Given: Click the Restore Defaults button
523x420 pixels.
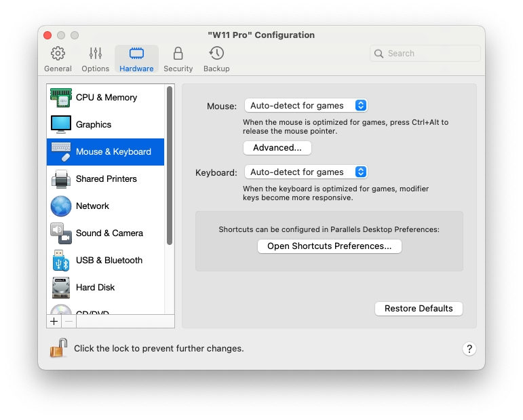Looking at the screenshot, I should (419, 309).
